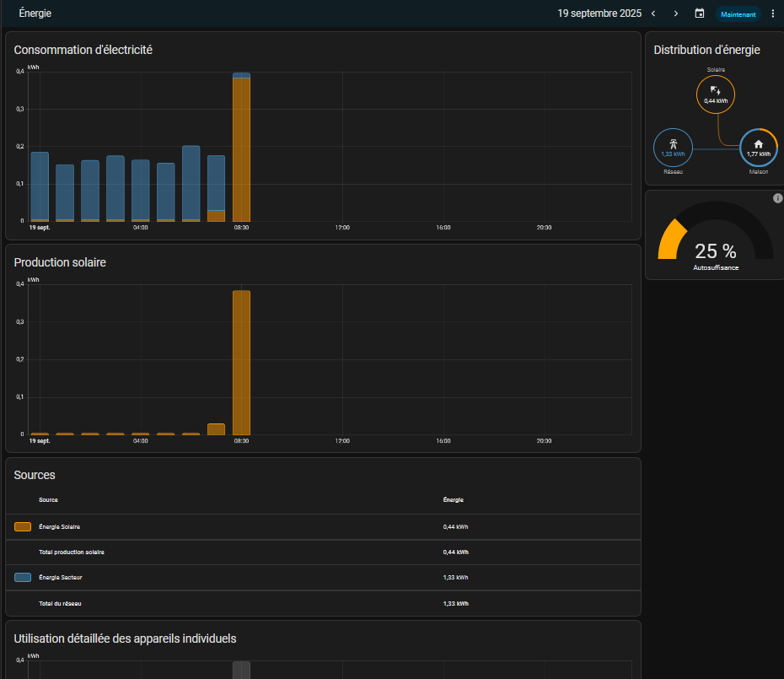Open the Énergie Secteur source row
The image size is (784, 679).
click(x=323, y=578)
